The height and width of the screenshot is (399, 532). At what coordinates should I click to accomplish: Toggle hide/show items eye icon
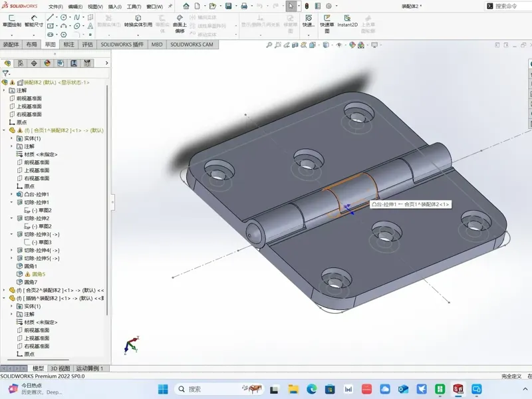[338, 45]
